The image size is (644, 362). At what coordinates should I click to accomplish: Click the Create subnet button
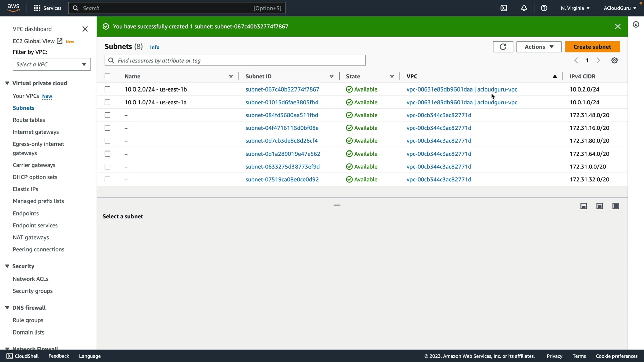pos(592,47)
